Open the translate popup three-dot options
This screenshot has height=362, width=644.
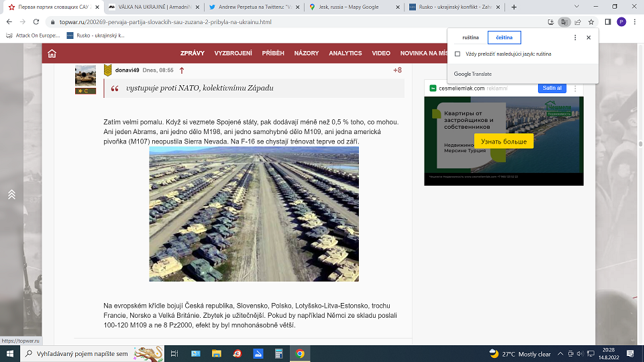[x=575, y=38]
